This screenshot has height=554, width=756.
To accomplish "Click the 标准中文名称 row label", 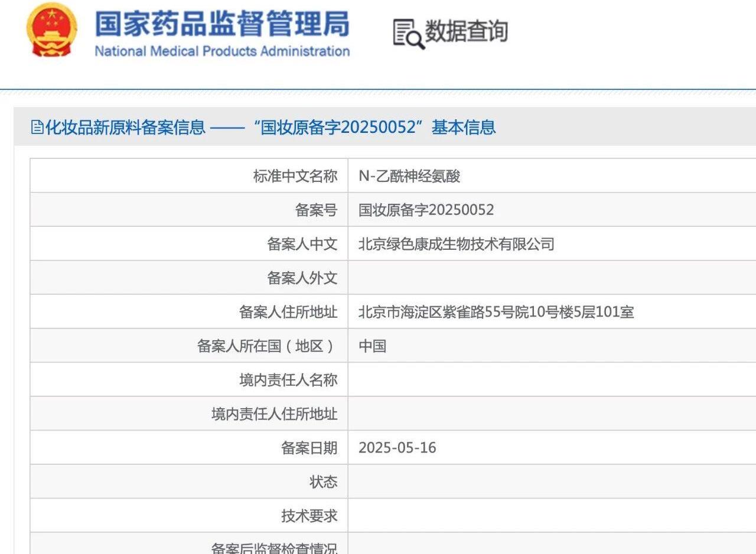I will click(x=295, y=176).
